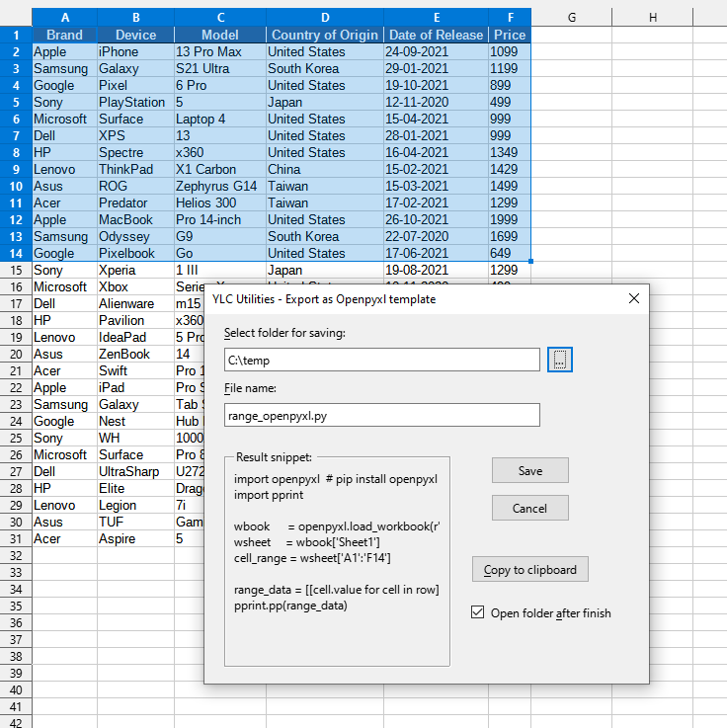Click the Price header cell
This screenshot has width=727, height=728.
510,35
